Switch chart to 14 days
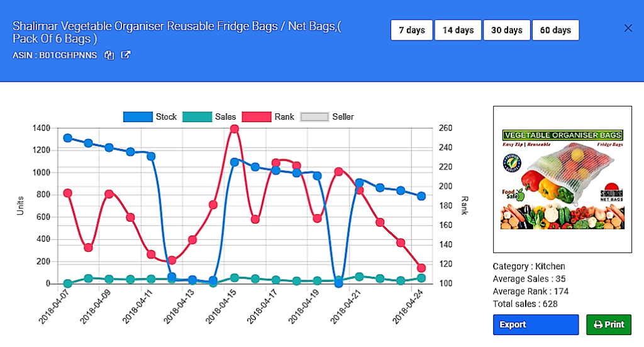Image resolution: width=644 pixels, height=347 pixels. (x=458, y=30)
